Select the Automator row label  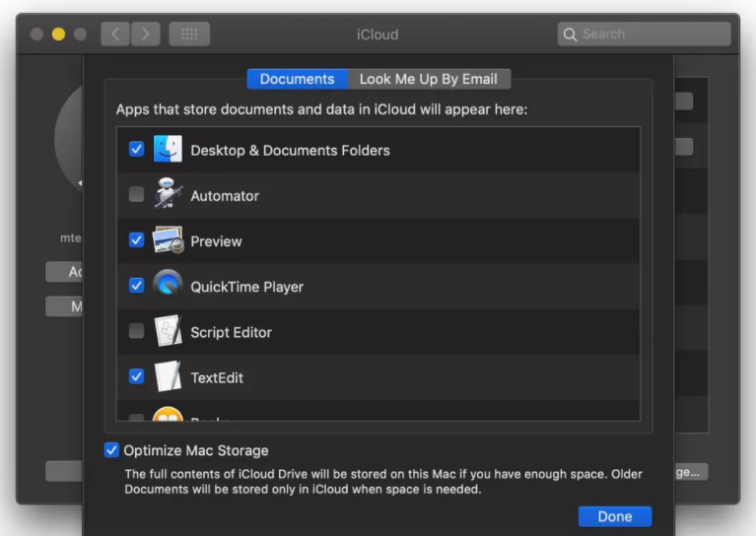(225, 196)
